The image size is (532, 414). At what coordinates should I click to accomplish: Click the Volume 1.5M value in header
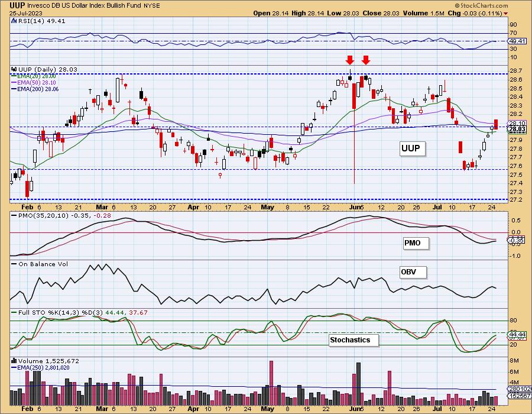coord(423,13)
